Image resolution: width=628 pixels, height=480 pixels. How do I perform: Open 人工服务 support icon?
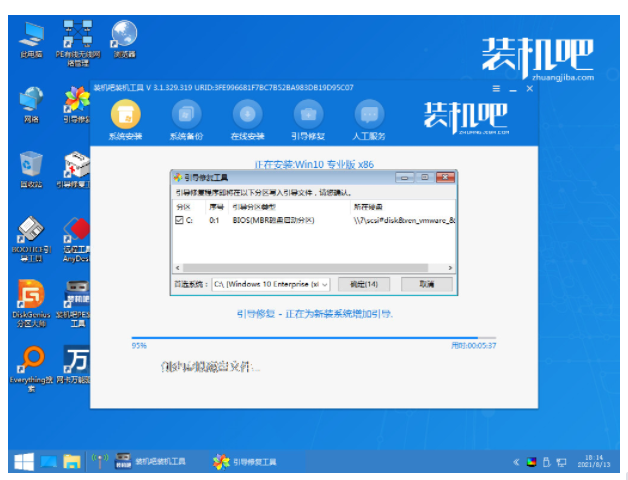369,114
